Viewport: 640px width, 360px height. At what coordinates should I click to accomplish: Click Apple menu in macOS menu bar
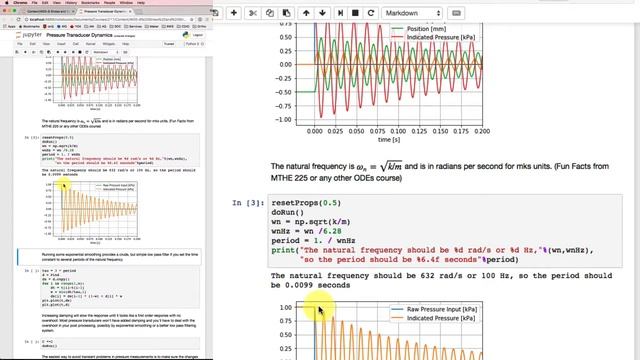point(7,2)
